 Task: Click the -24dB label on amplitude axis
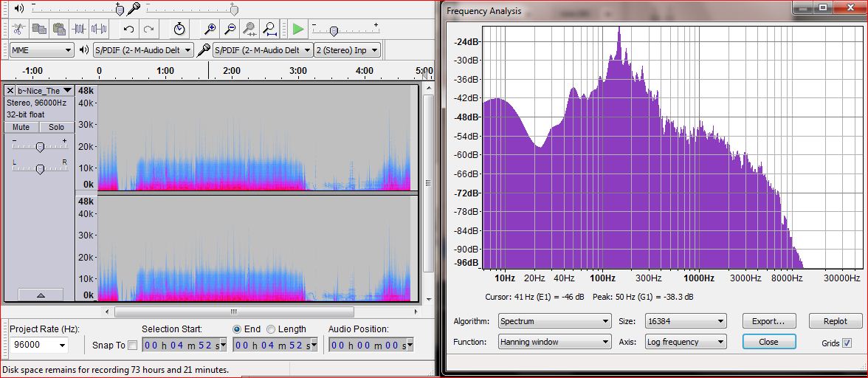[467, 41]
